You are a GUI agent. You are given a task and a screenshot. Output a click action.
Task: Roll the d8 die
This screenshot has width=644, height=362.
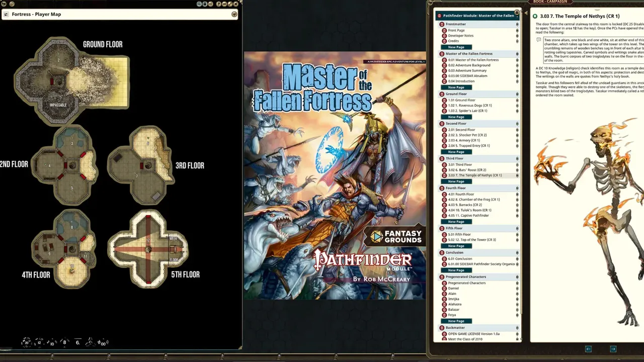(x=64, y=342)
